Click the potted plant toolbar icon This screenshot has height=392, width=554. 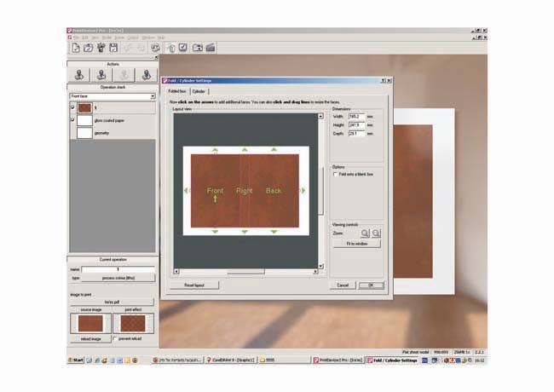point(101,48)
